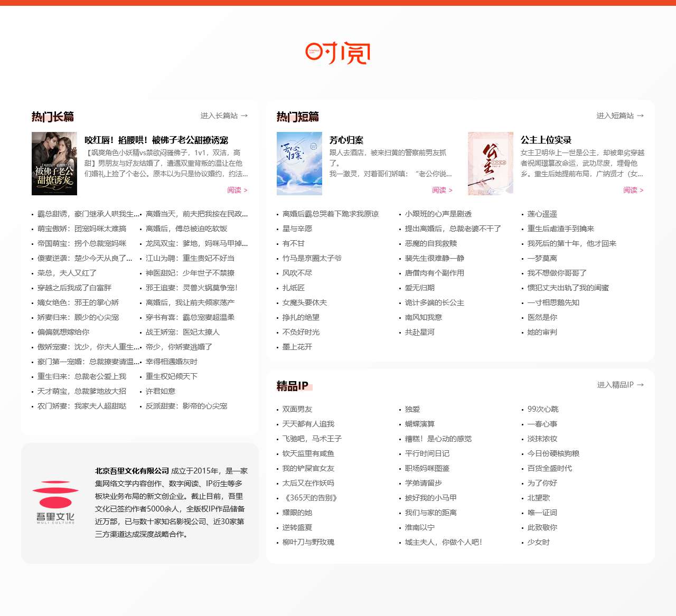
Task: Click 阅读 under 公主上位实录
Action: [633, 190]
